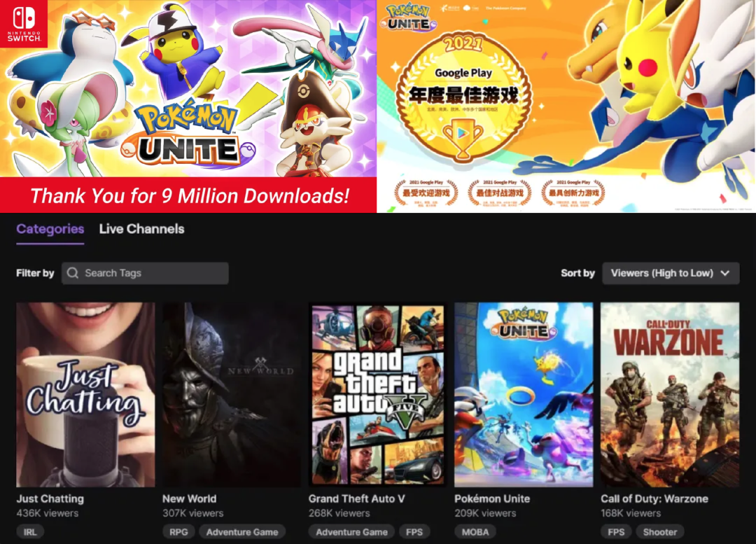Select the FPS tag under Call of Duty: Warzone
Viewport: 756px width, 544px height.
click(x=616, y=532)
